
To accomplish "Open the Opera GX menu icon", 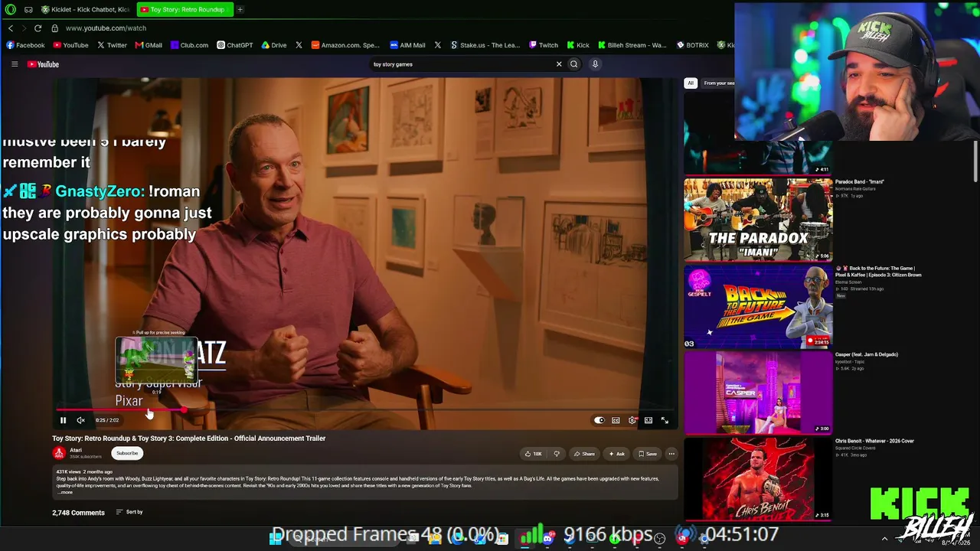I will tap(11, 9).
